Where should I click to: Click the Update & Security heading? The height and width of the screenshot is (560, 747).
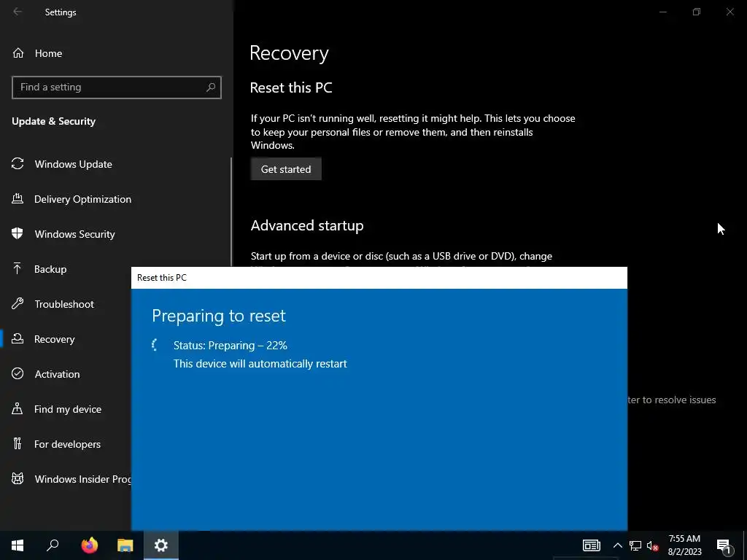pos(54,122)
